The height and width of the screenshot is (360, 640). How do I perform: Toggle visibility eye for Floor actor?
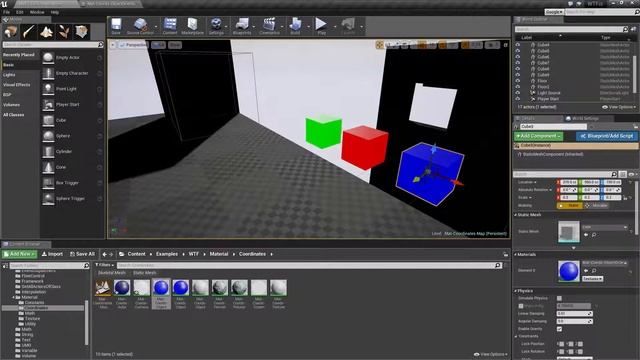[x=518, y=81]
